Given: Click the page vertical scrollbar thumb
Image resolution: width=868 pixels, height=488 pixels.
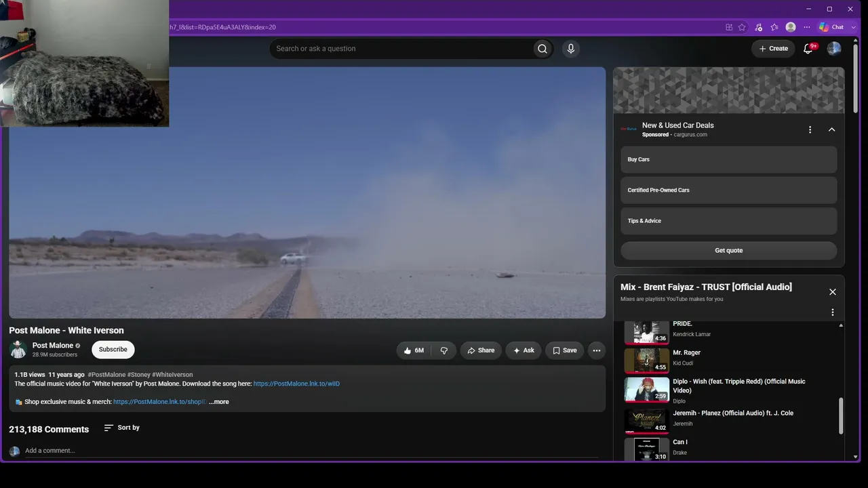Looking at the screenshot, I should point(856,78).
